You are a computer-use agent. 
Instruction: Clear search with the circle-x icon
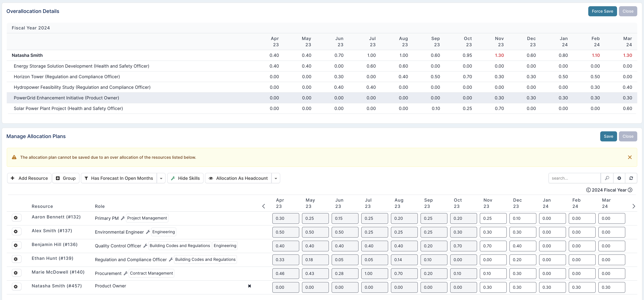[x=619, y=178]
